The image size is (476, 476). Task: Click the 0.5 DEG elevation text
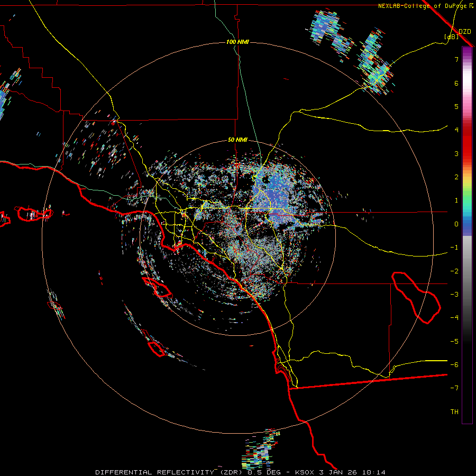pos(264,472)
